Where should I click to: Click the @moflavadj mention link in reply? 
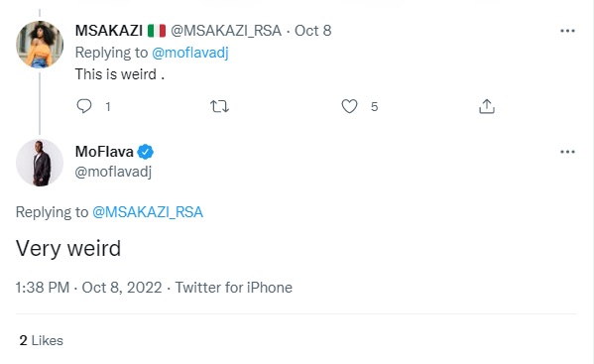190,53
